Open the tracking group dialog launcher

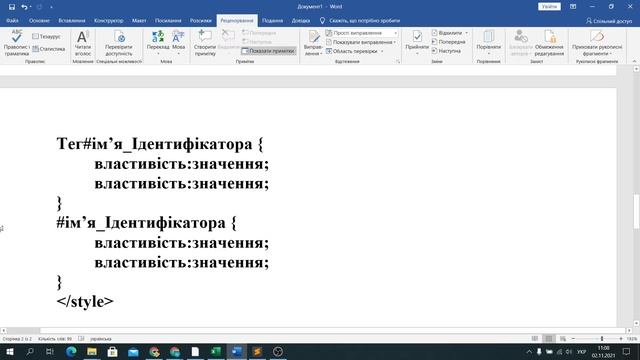point(398,61)
